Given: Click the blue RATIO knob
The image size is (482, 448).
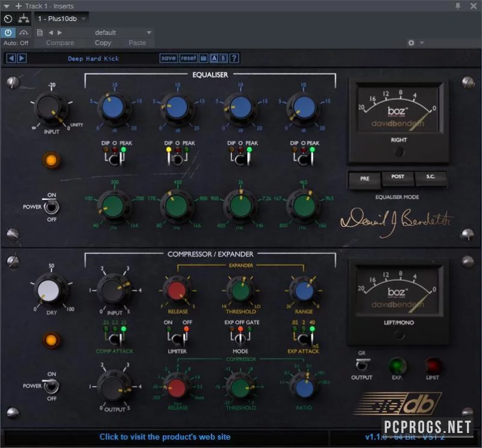Looking at the screenshot, I should [x=304, y=387].
